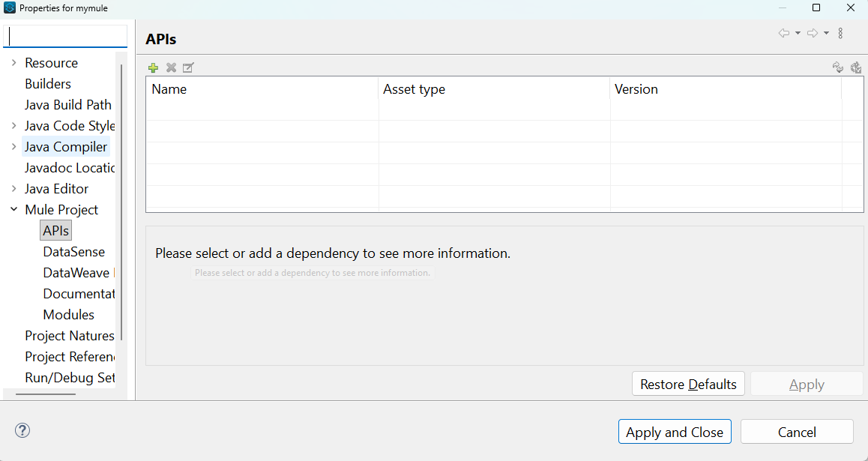Viewport: 868px width, 461px height.
Task: Click the edit dependency pencil icon
Action: pos(188,68)
